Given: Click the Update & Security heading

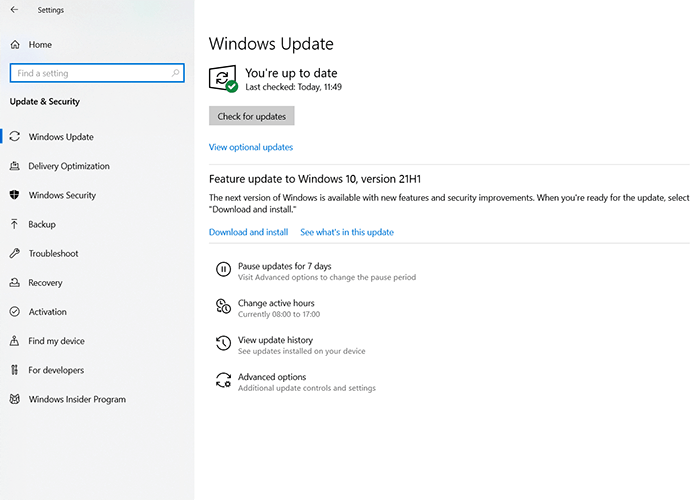Looking at the screenshot, I should [x=45, y=101].
